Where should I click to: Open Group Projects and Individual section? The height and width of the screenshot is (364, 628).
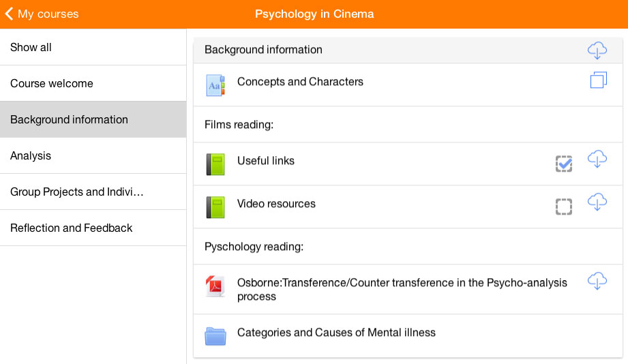[93, 192]
